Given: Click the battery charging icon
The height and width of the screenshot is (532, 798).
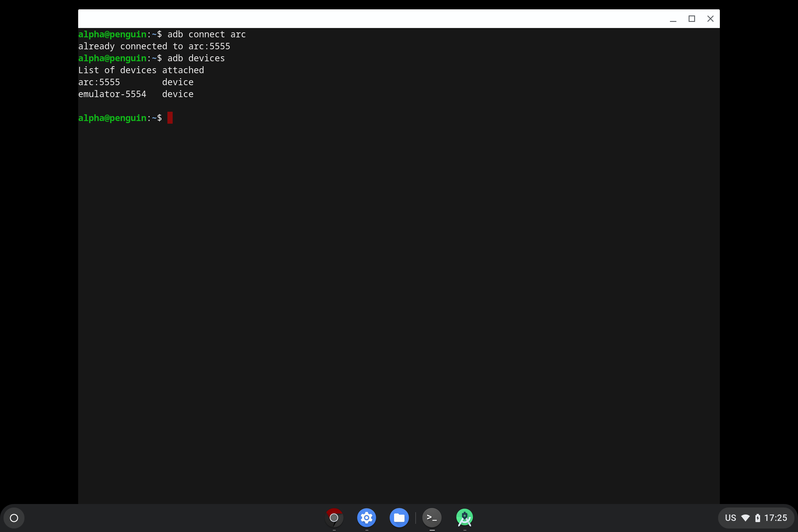Looking at the screenshot, I should pos(758,518).
